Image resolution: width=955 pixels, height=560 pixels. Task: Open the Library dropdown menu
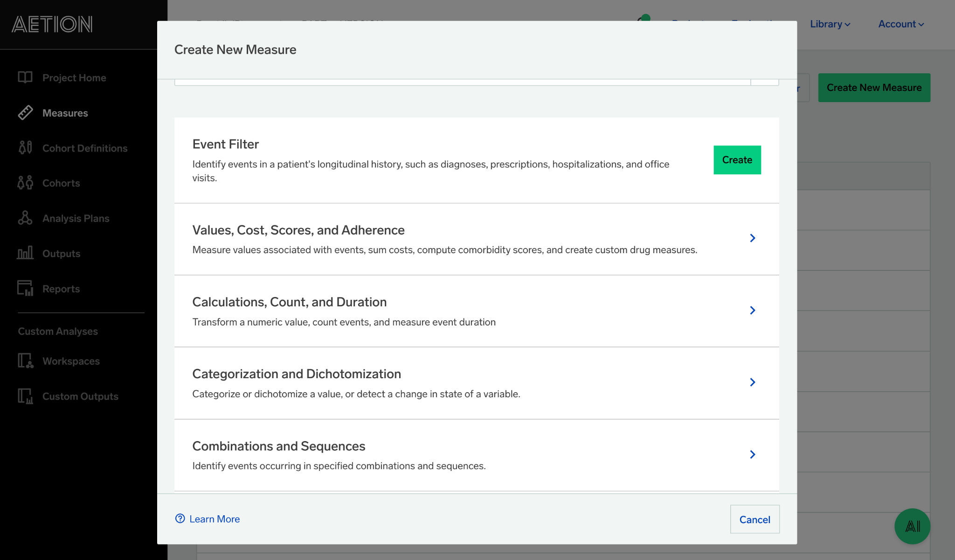pyautogui.click(x=830, y=24)
